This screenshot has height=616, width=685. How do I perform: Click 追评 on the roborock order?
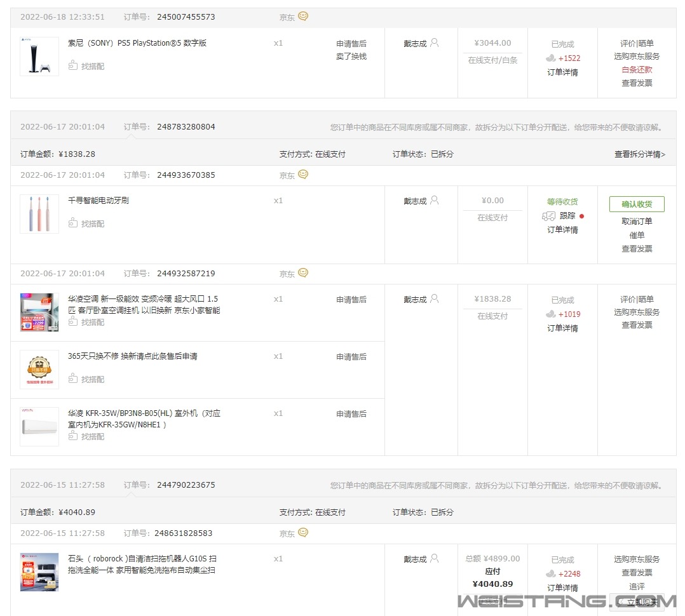pos(637,587)
